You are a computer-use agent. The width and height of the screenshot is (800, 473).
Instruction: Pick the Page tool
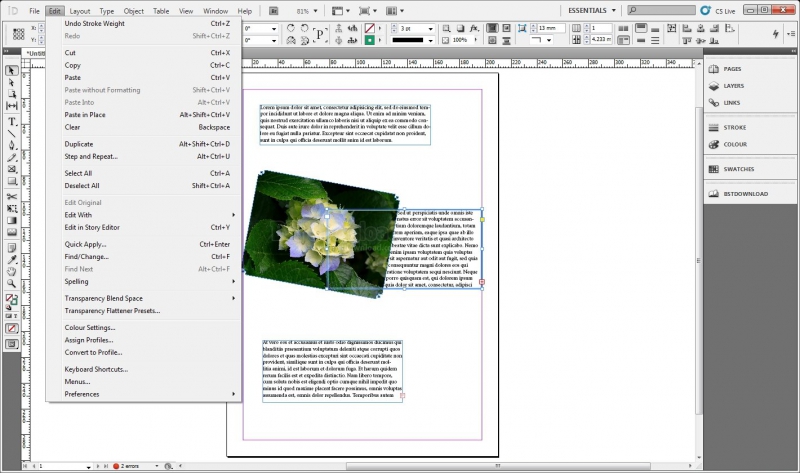[11, 94]
